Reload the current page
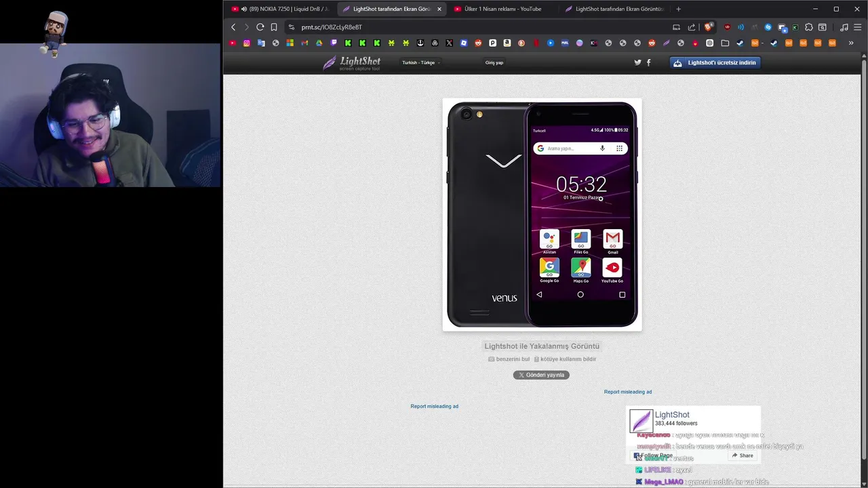 click(260, 27)
